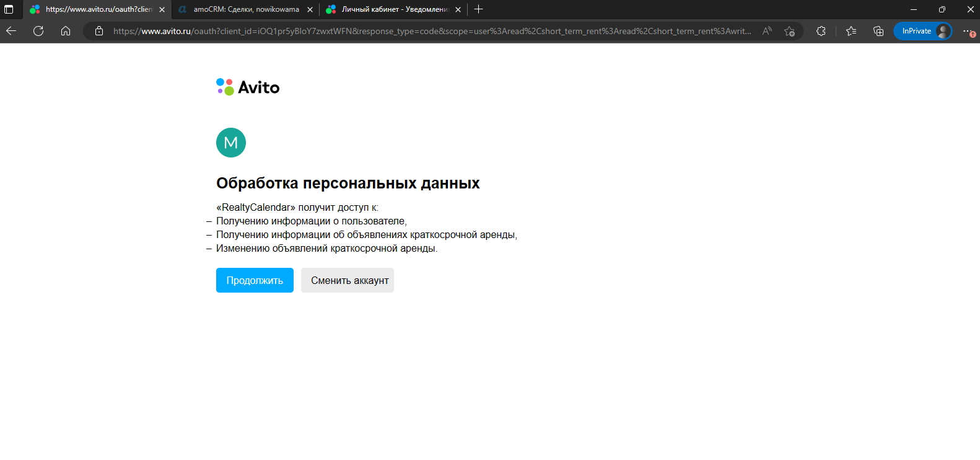Click the text «RealtyCalendar» получит доступ к:
The height and width of the screenshot is (460, 980).
pyautogui.click(x=297, y=208)
